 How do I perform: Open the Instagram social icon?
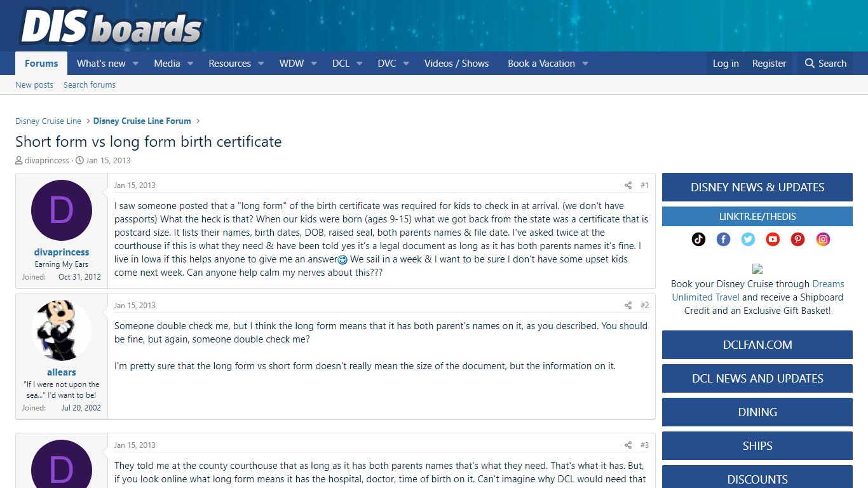823,240
